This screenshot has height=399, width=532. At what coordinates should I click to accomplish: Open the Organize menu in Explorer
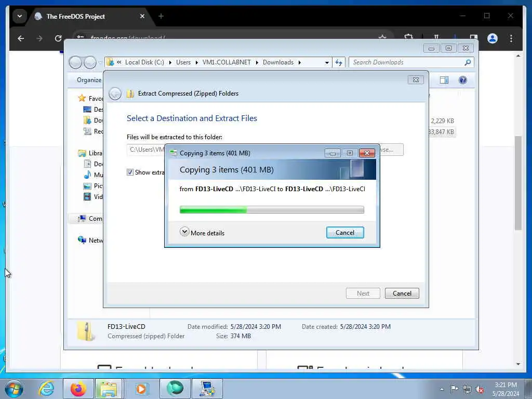(89, 79)
